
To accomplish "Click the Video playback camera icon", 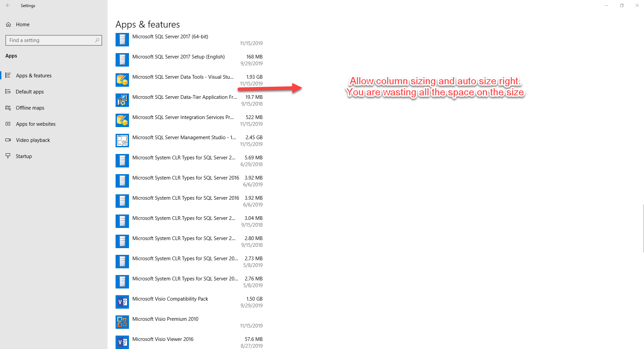I will click(x=8, y=140).
